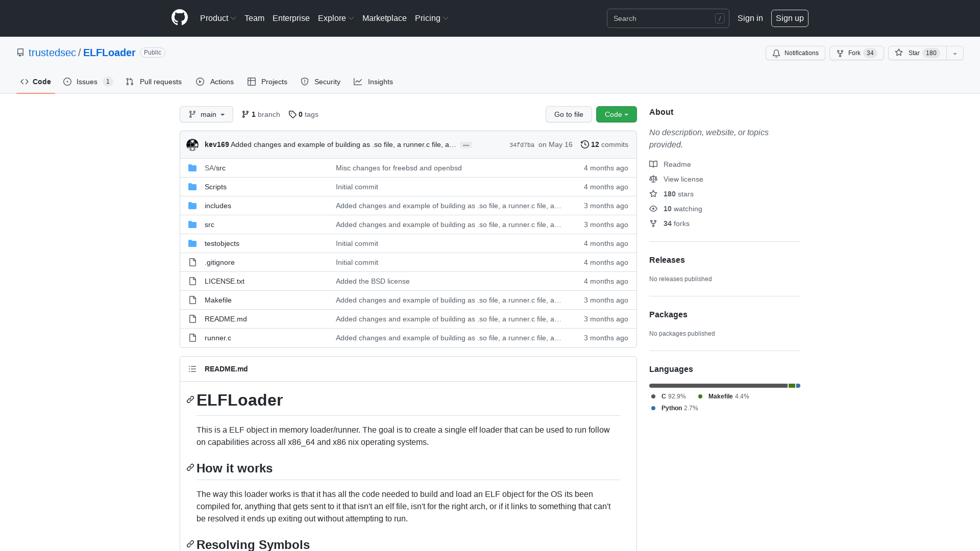Fork the repository with Fork button

coord(856,53)
